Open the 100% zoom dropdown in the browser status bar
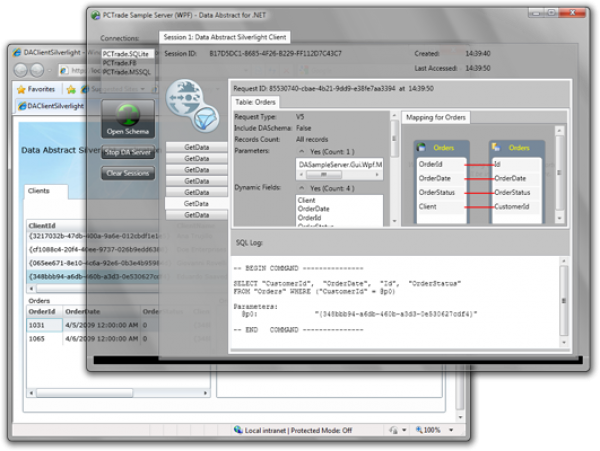 451,430
